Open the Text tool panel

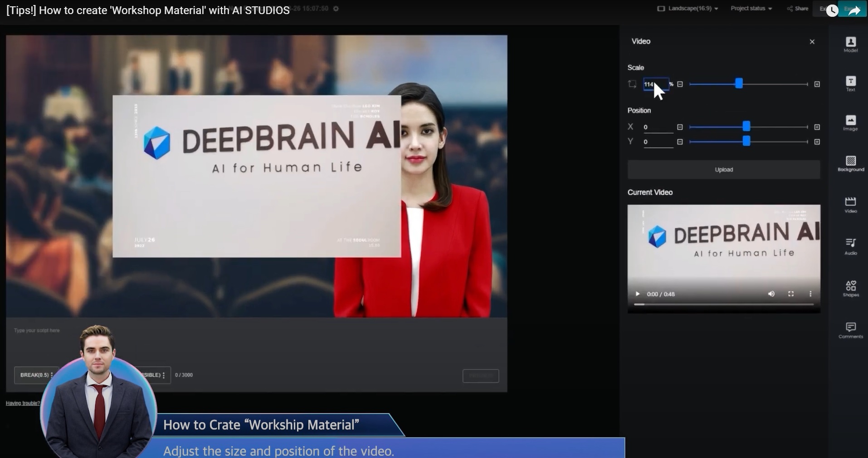[851, 84]
